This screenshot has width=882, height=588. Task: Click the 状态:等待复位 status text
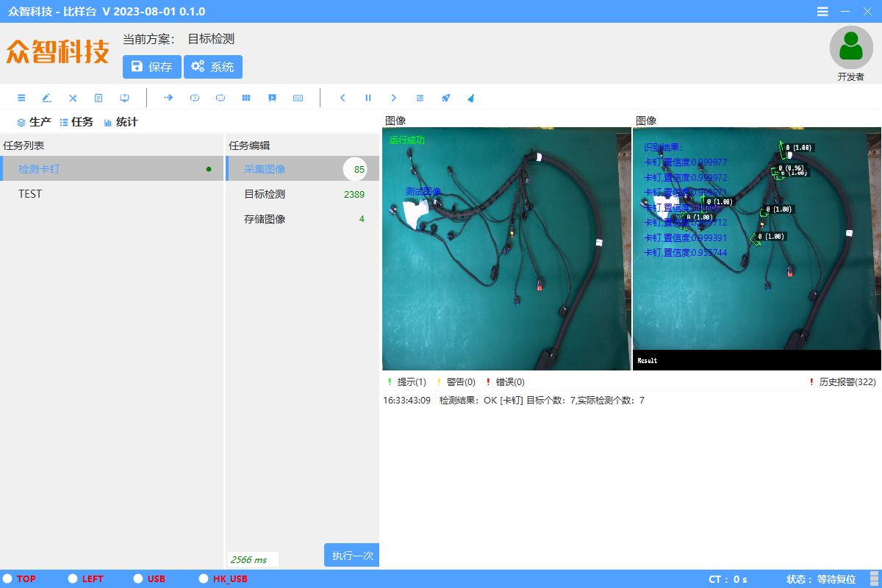821,579
